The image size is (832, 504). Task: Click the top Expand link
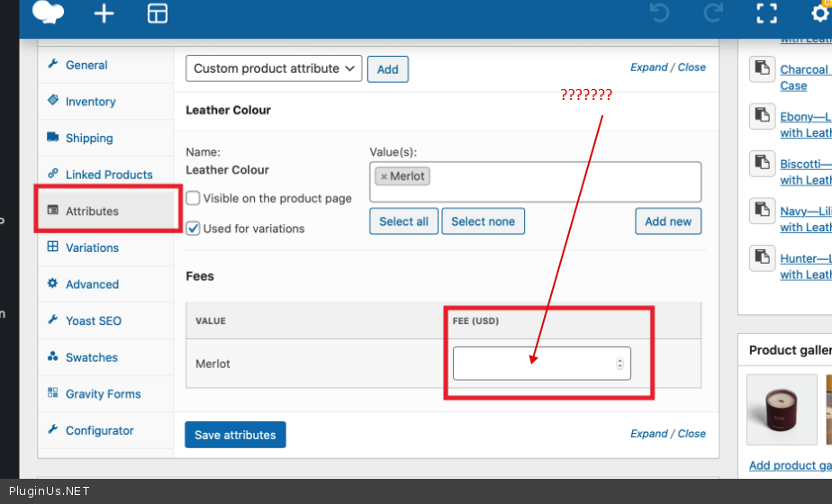pos(648,67)
